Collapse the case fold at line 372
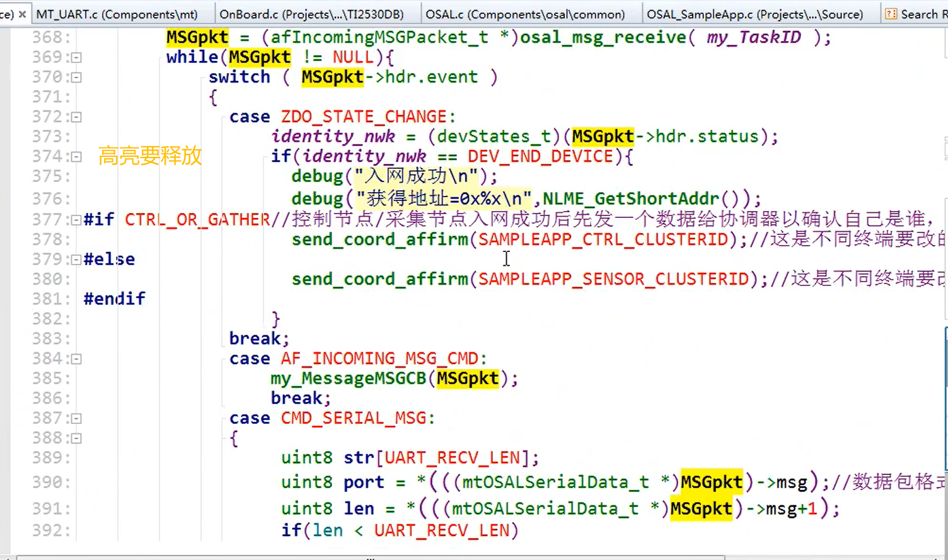 [76, 117]
